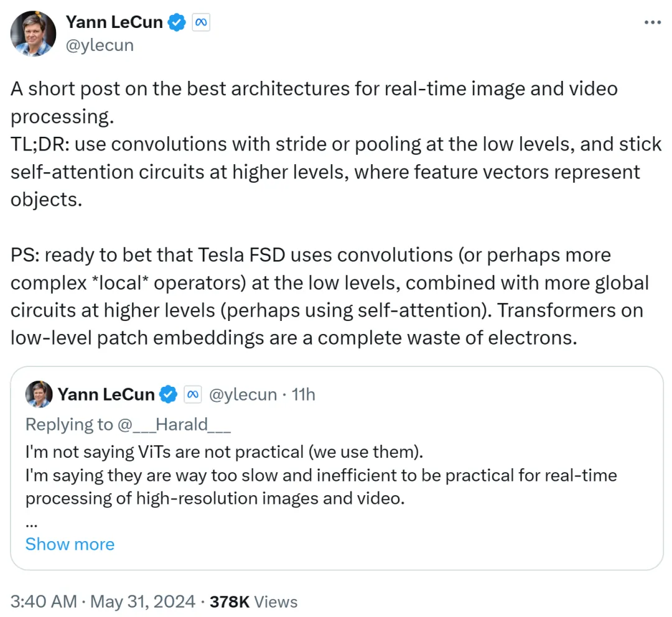Select the quoted tweet's name Yann LeCun
The image size is (672, 617).
pos(105,394)
